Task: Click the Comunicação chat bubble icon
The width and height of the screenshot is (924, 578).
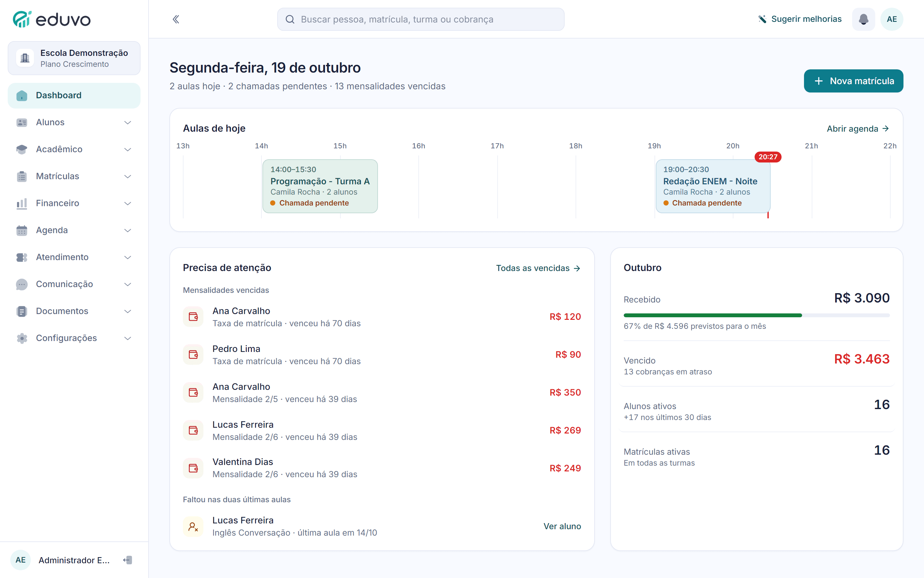Action: tap(22, 285)
